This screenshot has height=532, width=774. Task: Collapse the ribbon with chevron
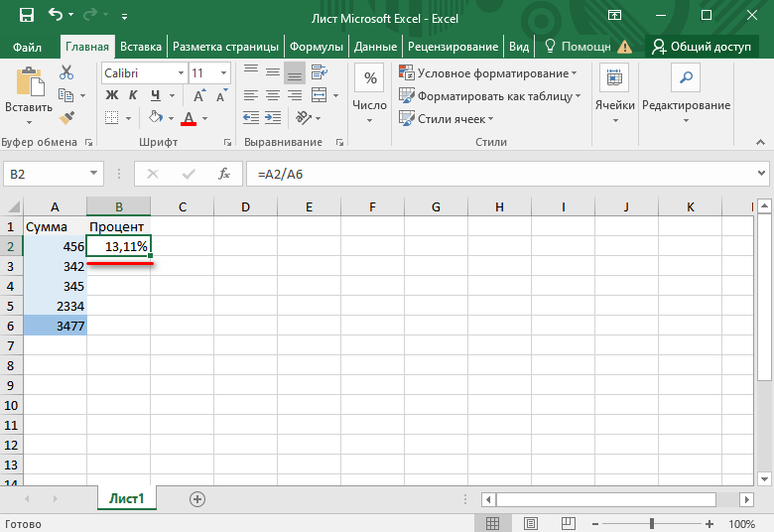pos(761,142)
